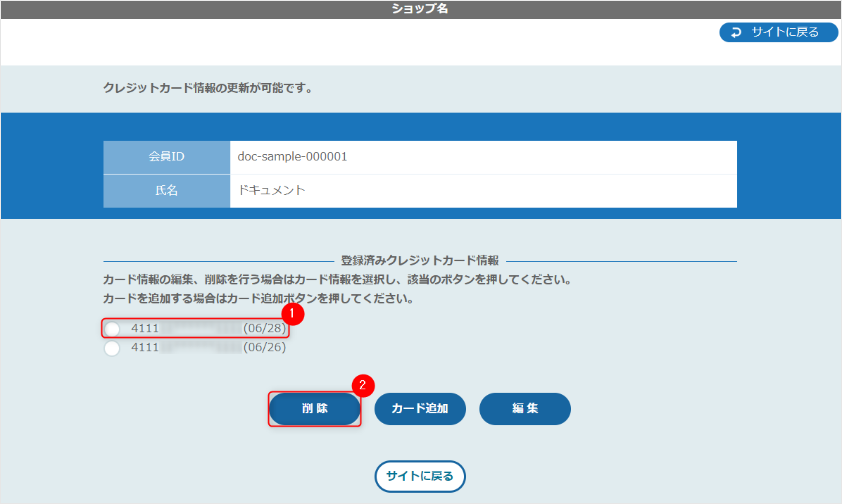Click the 編集 button to edit card info
Image resolution: width=842 pixels, height=504 pixels.
click(x=524, y=409)
